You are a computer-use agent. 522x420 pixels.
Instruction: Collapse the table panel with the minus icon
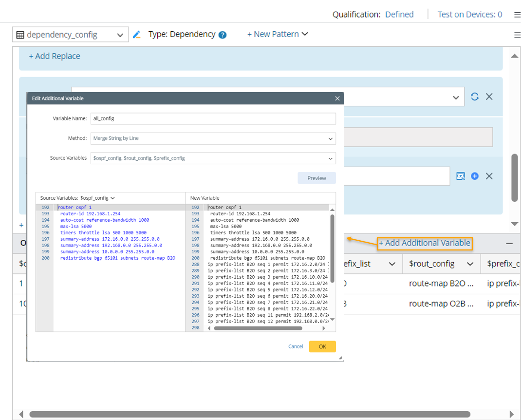[509, 243]
